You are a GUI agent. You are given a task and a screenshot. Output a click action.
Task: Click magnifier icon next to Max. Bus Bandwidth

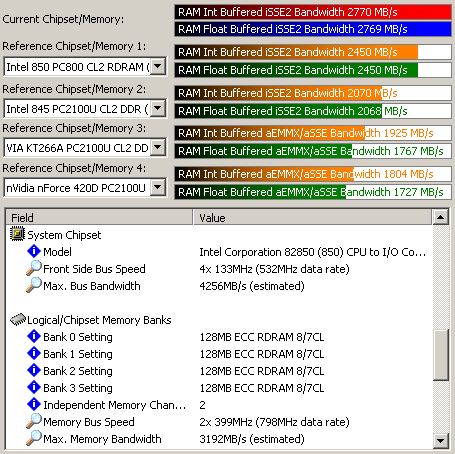click(34, 285)
